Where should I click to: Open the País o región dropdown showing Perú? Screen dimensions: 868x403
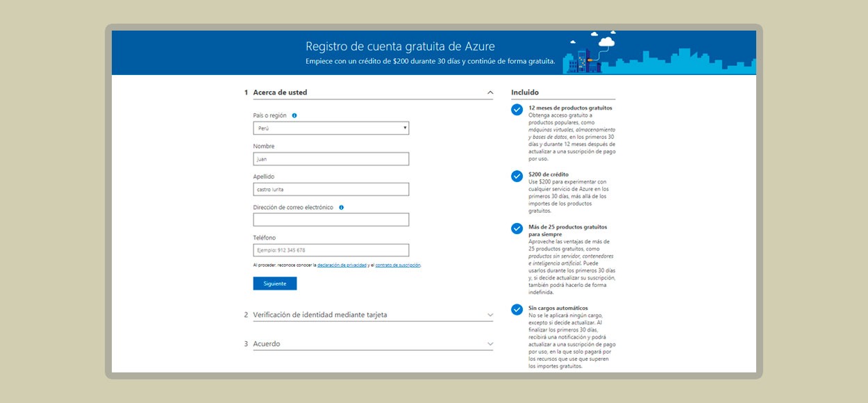point(331,128)
